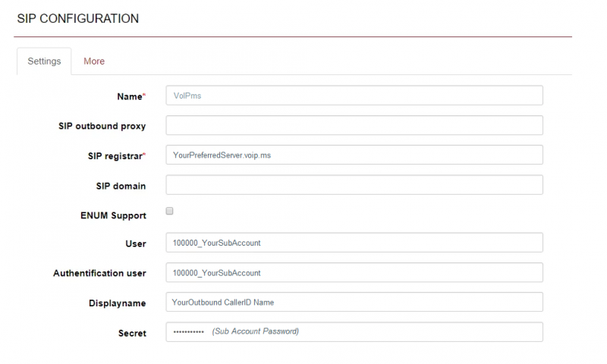Select the SIP registrar text box
This screenshot has height=364, width=607.
(354, 155)
